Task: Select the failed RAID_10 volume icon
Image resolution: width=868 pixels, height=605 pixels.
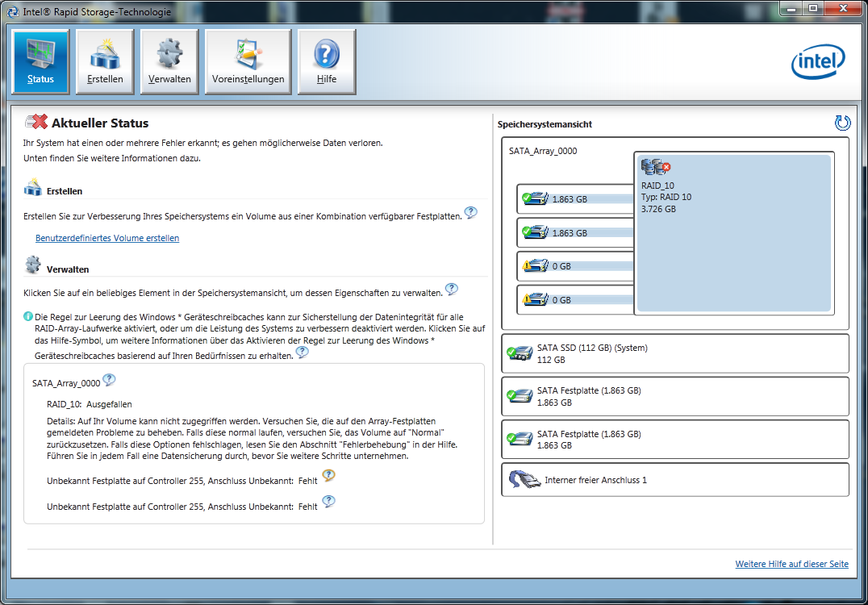Action: click(655, 167)
